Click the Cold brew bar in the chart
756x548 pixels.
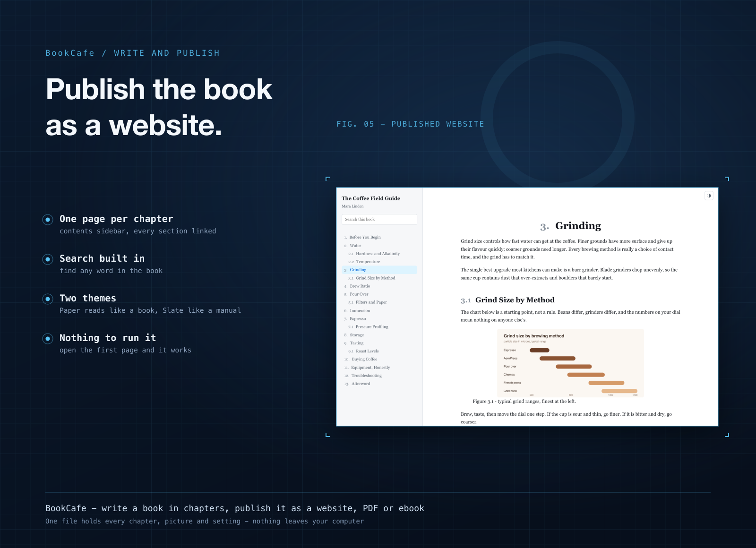pyautogui.click(x=619, y=391)
